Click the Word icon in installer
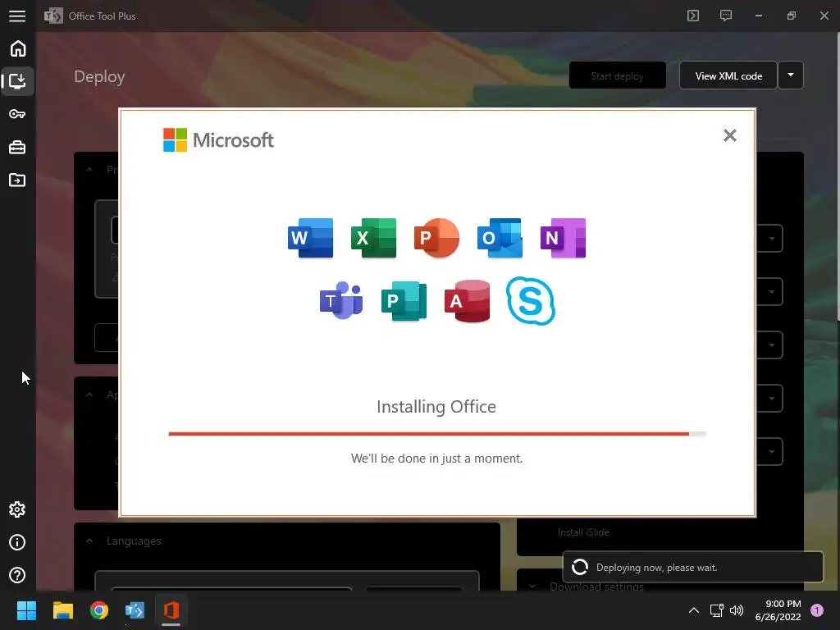The image size is (840, 630). click(310, 238)
